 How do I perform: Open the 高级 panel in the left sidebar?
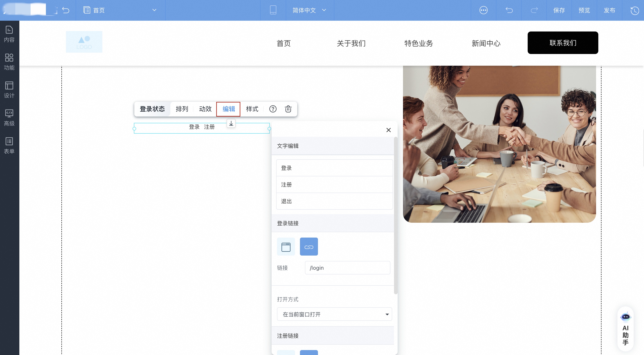pos(9,117)
